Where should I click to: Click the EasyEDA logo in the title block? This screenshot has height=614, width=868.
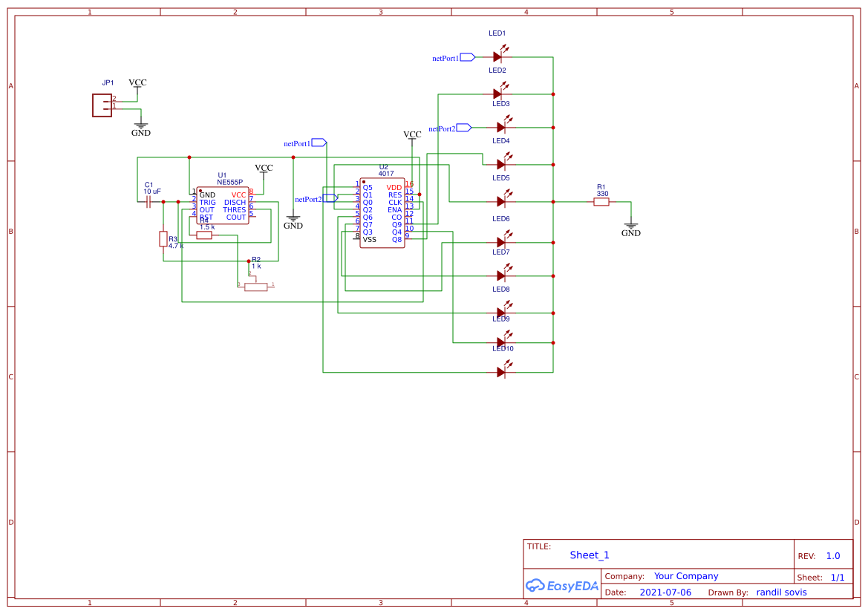[x=562, y=586]
